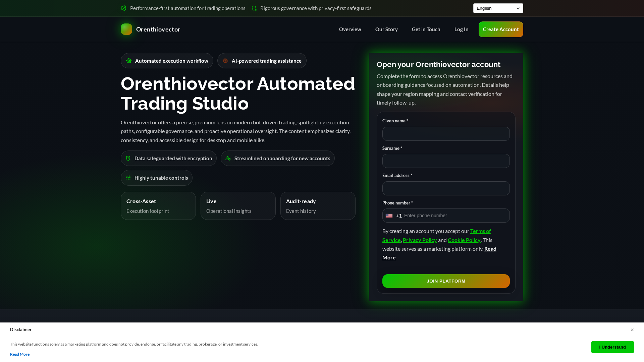The height and width of the screenshot is (362, 644).
Task: Open the English language dropdown
Action: tap(498, 8)
